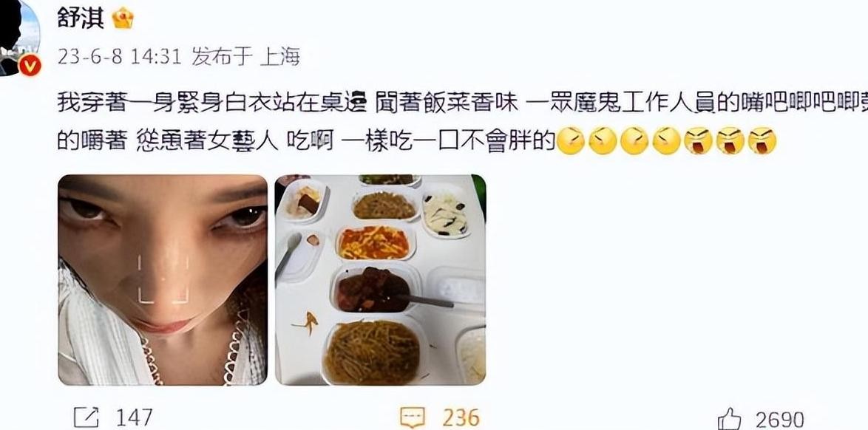Click the first smirking emoji

(571, 140)
